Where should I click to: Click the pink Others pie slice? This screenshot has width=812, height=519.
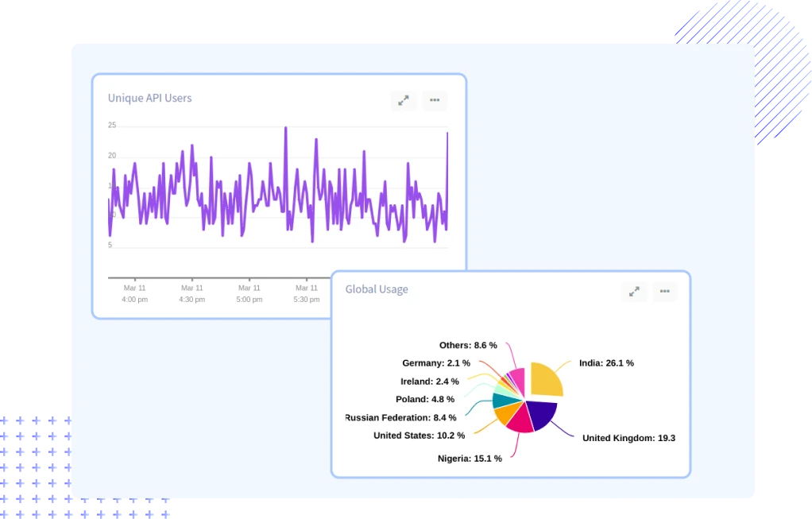(518, 380)
